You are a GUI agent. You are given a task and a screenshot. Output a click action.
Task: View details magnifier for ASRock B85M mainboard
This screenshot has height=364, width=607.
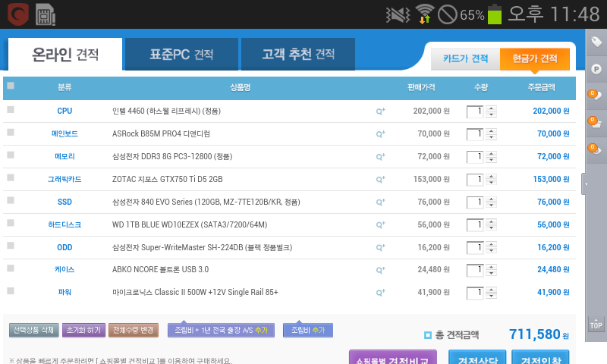click(x=381, y=134)
